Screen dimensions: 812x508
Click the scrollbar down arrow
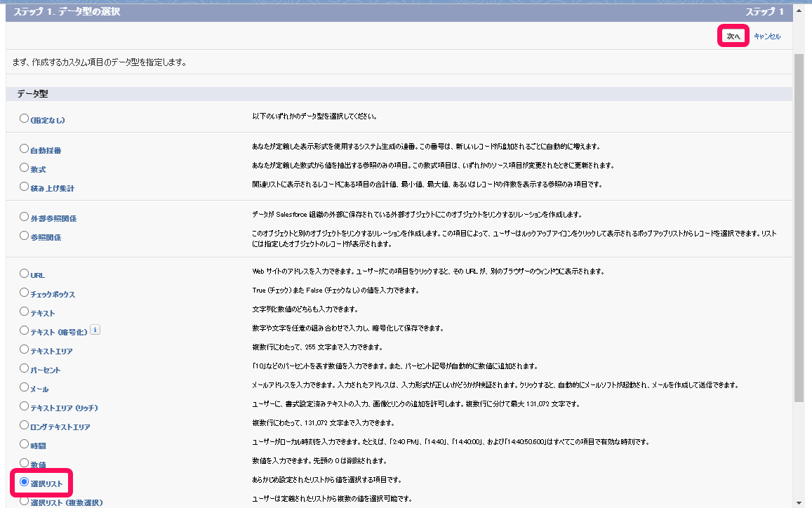coord(799,502)
